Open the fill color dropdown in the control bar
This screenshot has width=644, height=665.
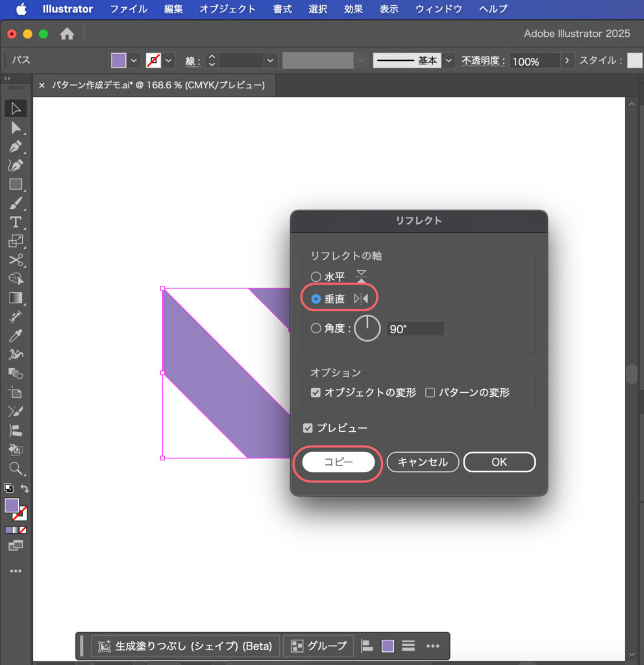click(x=134, y=60)
